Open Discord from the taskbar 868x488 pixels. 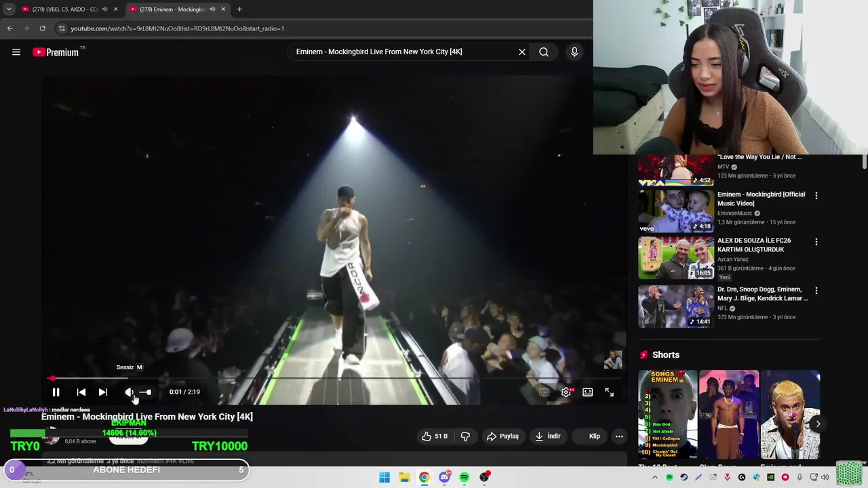[444, 477]
